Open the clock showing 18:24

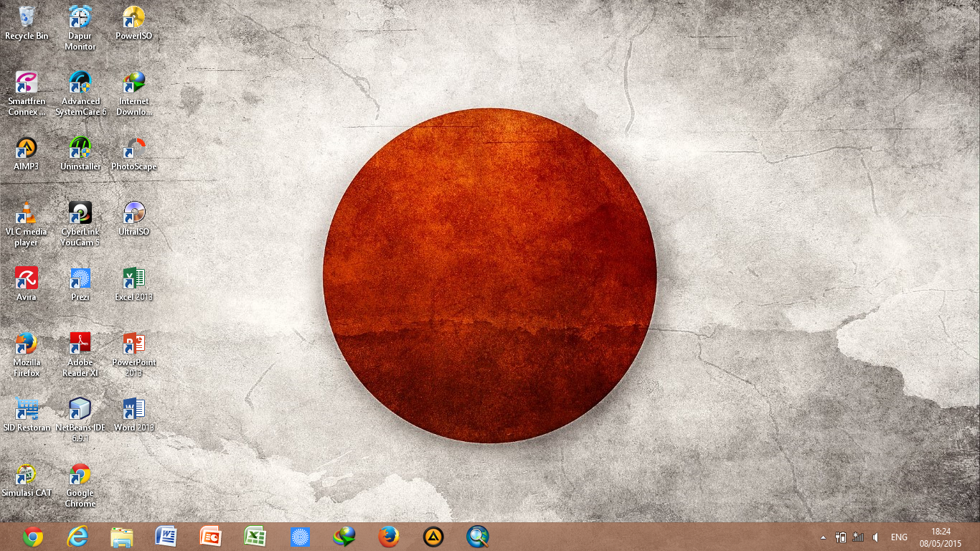pyautogui.click(x=941, y=537)
